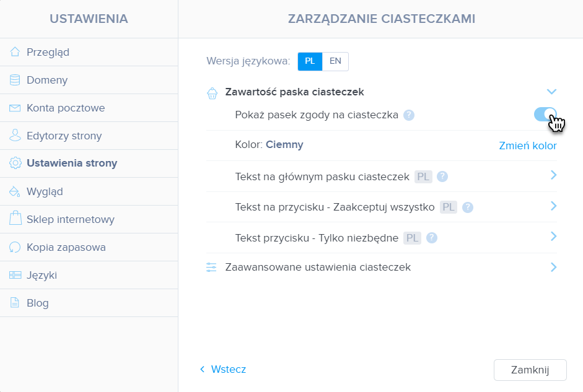Click the help icon beside Tekst przycisku - Tylko niezbędne
This screenshot has height=392, width=583.
(x=432, y=238)
